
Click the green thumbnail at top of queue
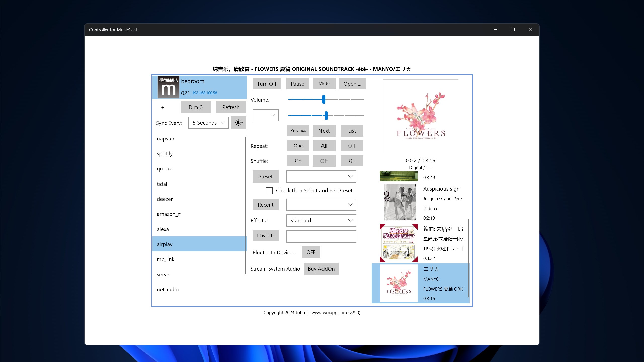pos(398,176)
